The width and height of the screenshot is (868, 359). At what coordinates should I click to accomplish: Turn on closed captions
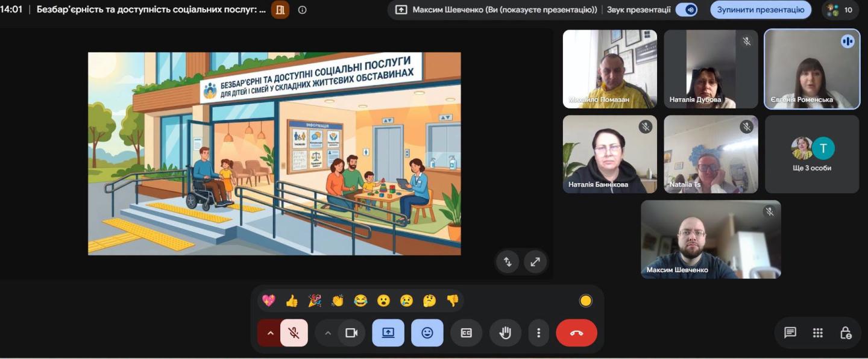tap(466, 333)
